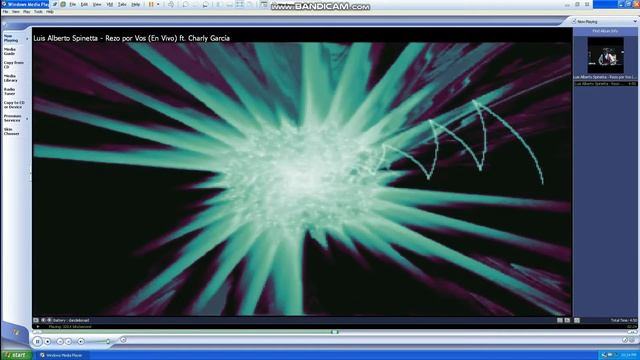Click the Playing bitrate status text
This screenshot has width=640, height=360.
pos(70,327)
